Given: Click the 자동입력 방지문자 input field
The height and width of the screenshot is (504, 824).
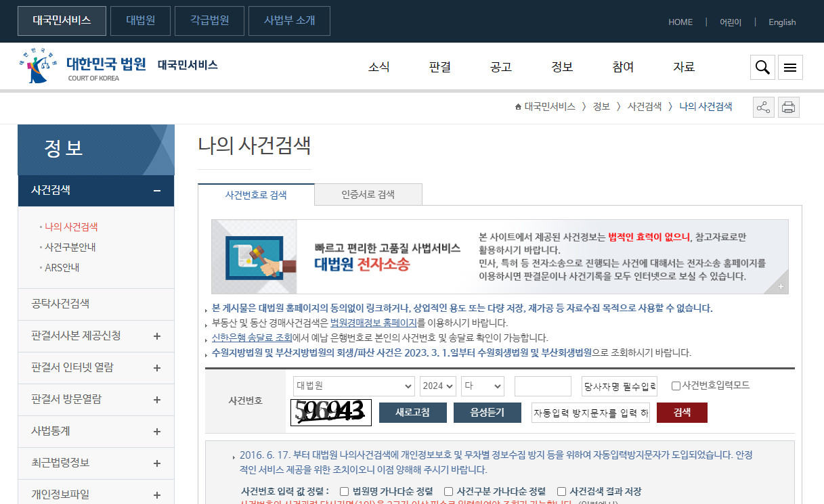Looking at the screenshot, I should pyautogui.click(x=590, y=413).
